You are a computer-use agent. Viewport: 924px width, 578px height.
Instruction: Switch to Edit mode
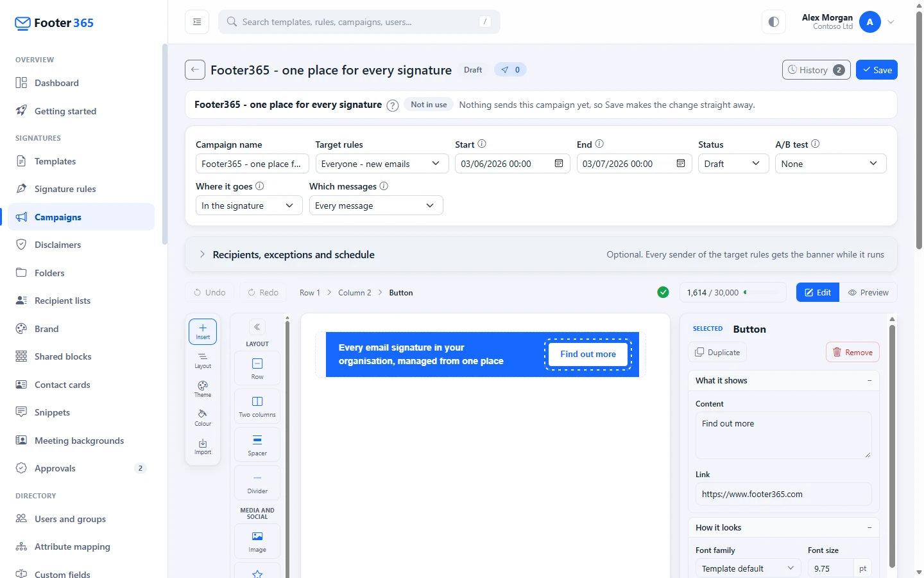(817, 292)
